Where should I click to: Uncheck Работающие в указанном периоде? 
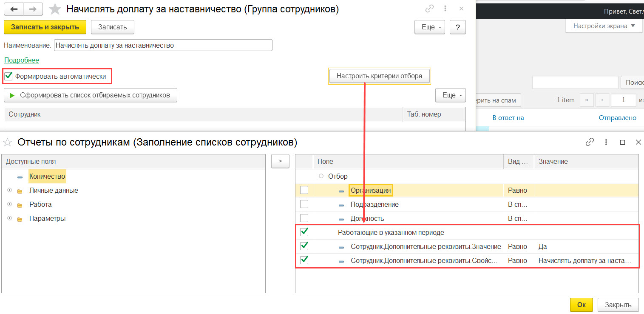[x=304, y=232]
